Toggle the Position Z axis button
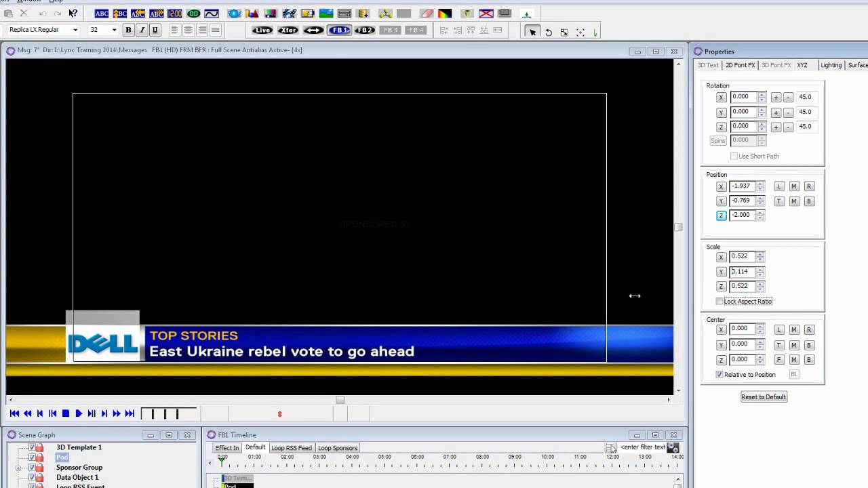Screen dimensions: 868x488 point(722,216)
